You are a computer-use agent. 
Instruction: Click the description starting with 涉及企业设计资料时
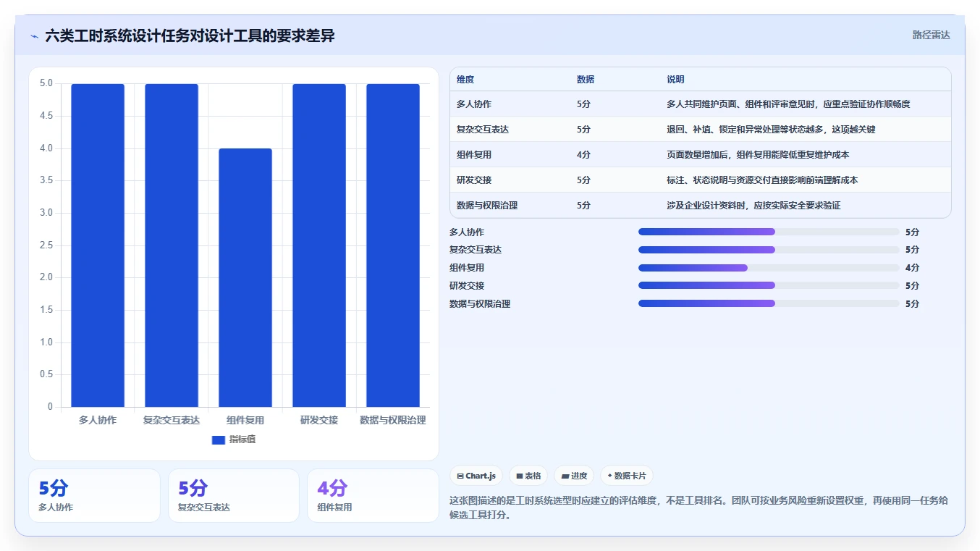point(753,206)
